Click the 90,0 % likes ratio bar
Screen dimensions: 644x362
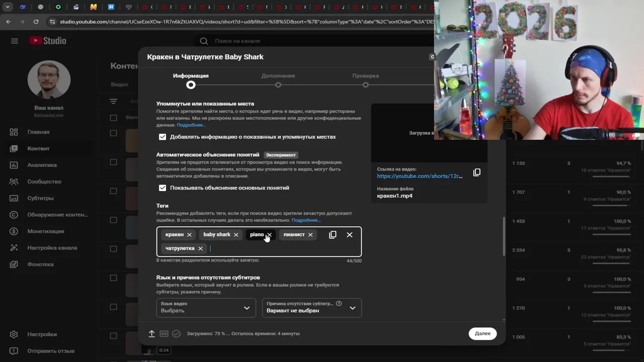tap(611, 206)
